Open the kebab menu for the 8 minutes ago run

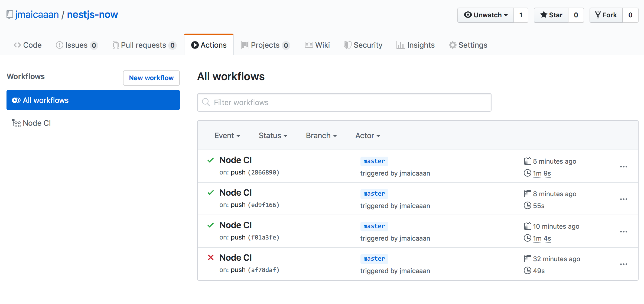click(624, 199)
